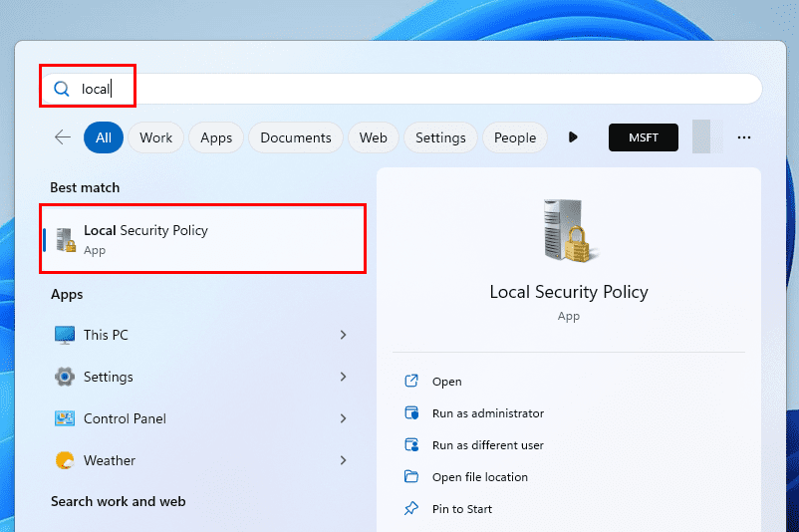Switch to the Documents filter tab
The width and height of the screenshot is (799, 532).
pos(296,137)
